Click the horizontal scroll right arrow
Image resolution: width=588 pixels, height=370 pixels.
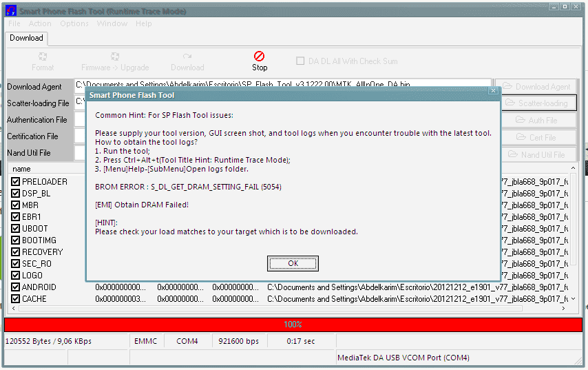pyautogui.click(x=563, y=308)
